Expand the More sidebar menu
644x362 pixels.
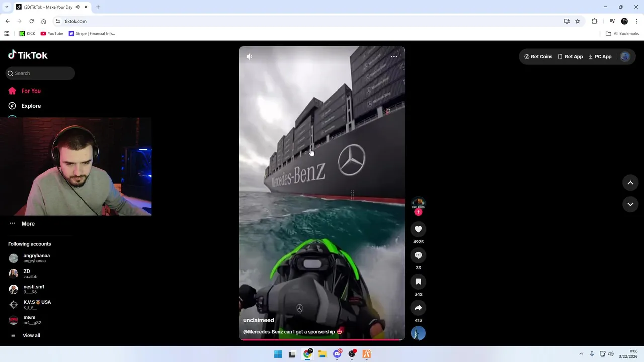click(x=28, y=224)
